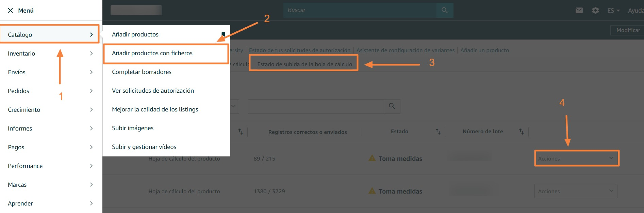Image resolution: width=644 pixels, height=213 pixels.
Task: Sort by the Número de lote column arrows
Action: pyautogui.click(x=521, y=132)
